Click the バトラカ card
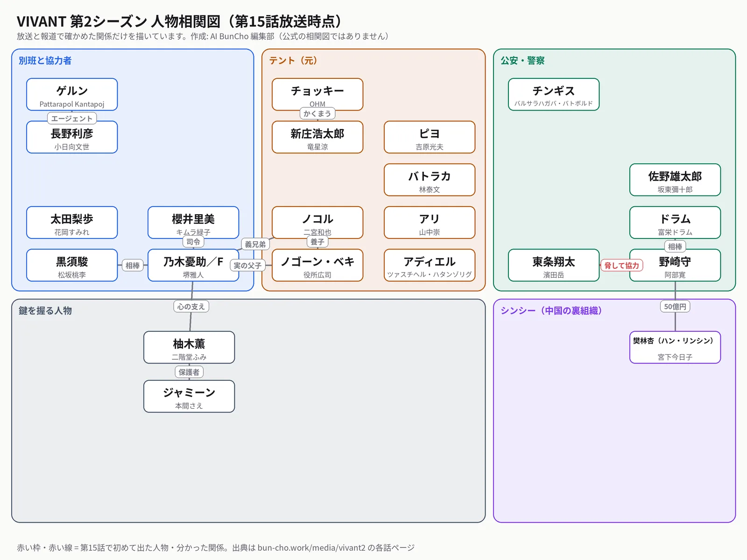 (x=430, y=180)
